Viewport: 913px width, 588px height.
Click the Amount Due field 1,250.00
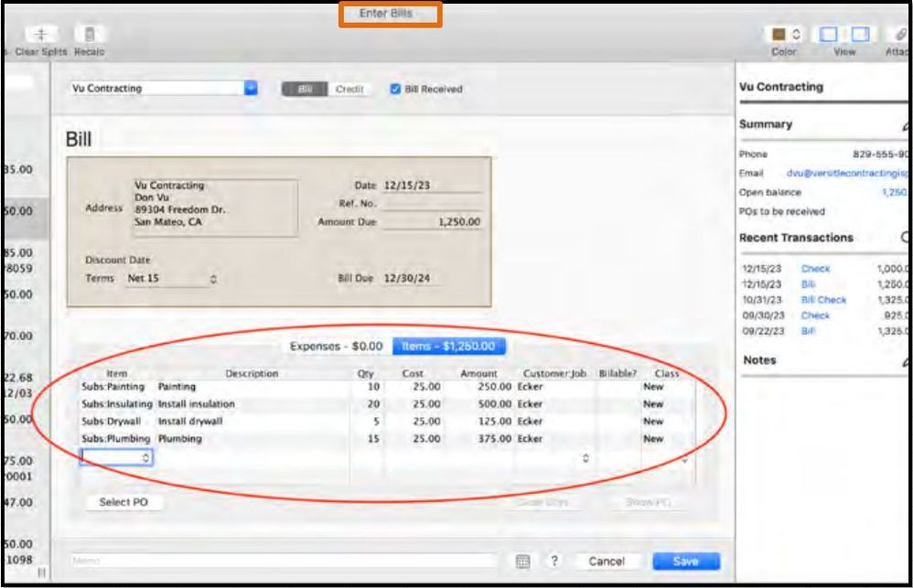click(x=432, y=222)
